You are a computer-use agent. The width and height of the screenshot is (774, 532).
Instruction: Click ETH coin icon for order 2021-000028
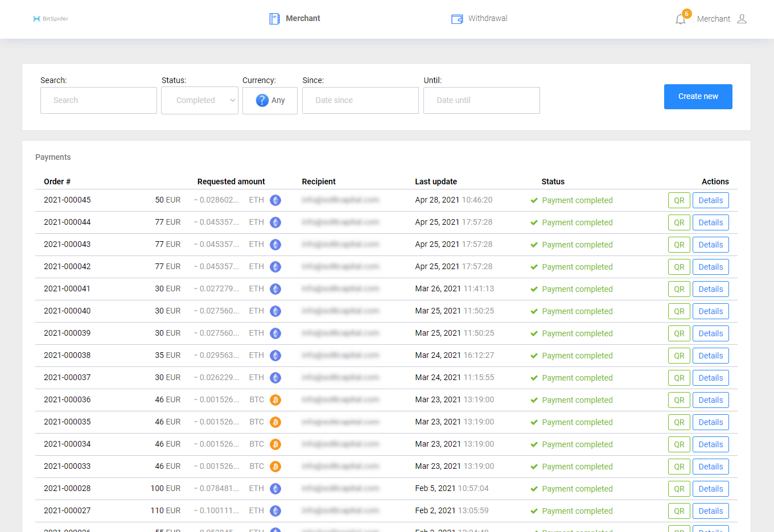click(x=275, y=489)
